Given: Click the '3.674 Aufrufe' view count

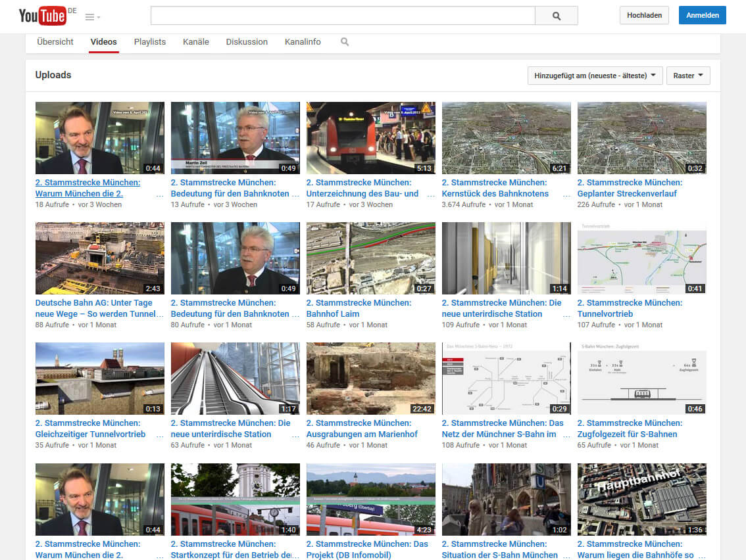Looking at the screenshot, I should [x=464, y=204].
